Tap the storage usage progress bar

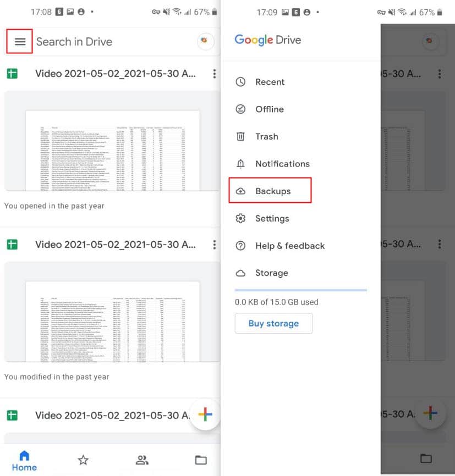pos(300,290)
